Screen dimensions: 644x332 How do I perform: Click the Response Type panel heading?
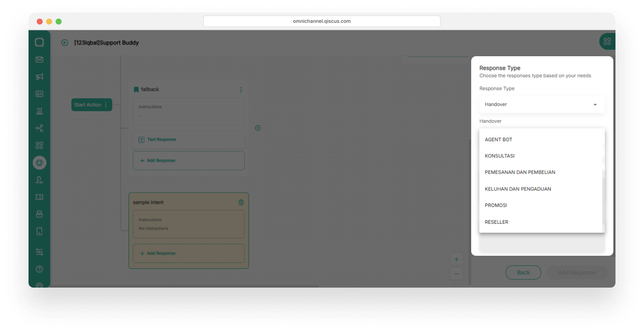point(500,68)
